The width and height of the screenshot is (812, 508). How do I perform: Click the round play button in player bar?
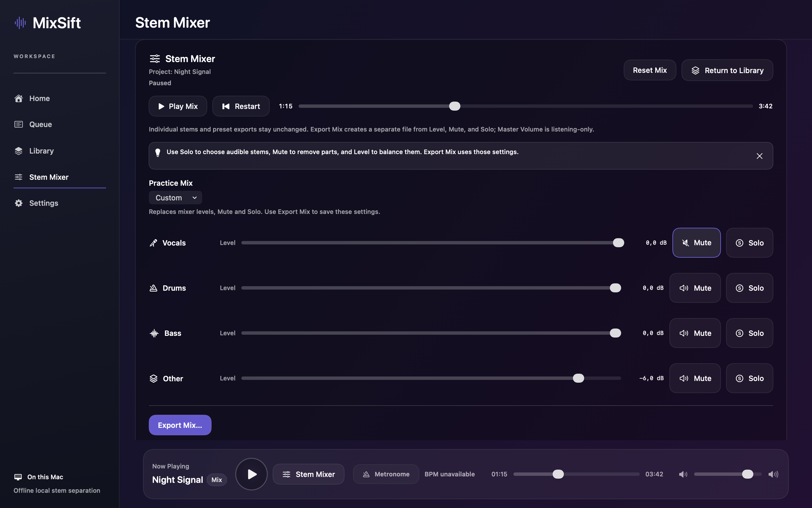click(251, 474)
